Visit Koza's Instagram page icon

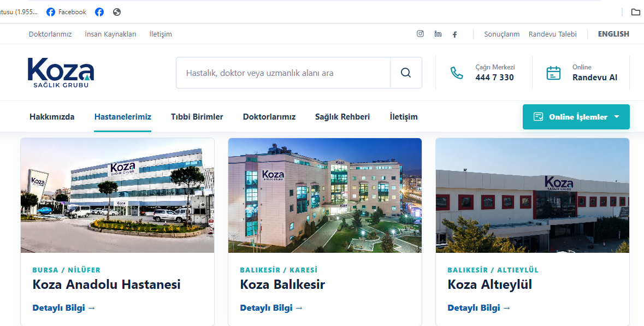pos(420,34)
